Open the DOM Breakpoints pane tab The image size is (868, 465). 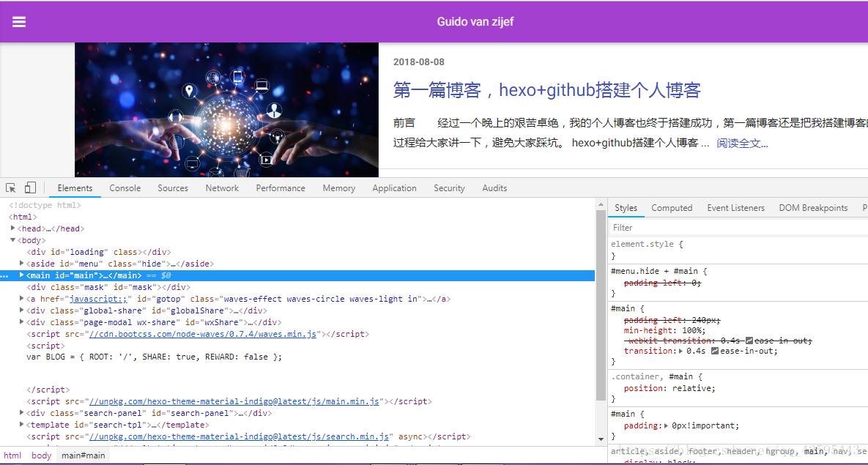click(813, 207)
